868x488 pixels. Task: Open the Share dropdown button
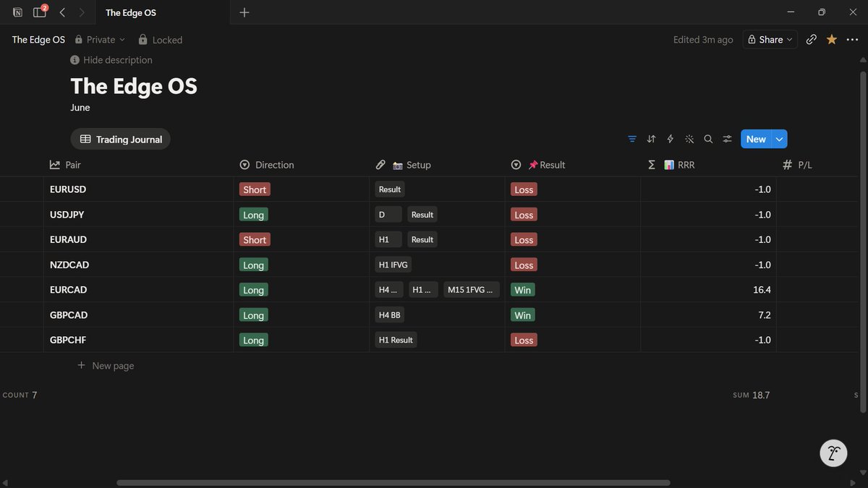pyautogui.click(x=770, y=40)
